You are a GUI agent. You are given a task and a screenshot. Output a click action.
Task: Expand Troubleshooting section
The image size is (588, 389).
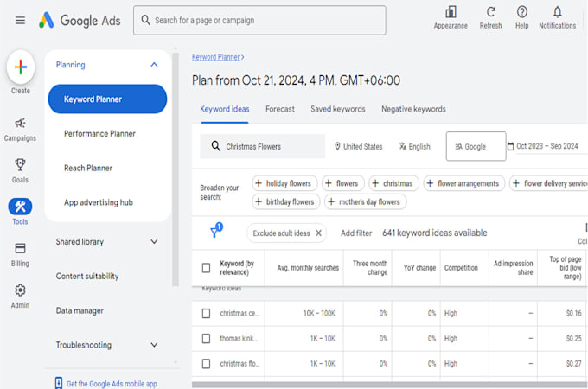[x=154, y=345]
